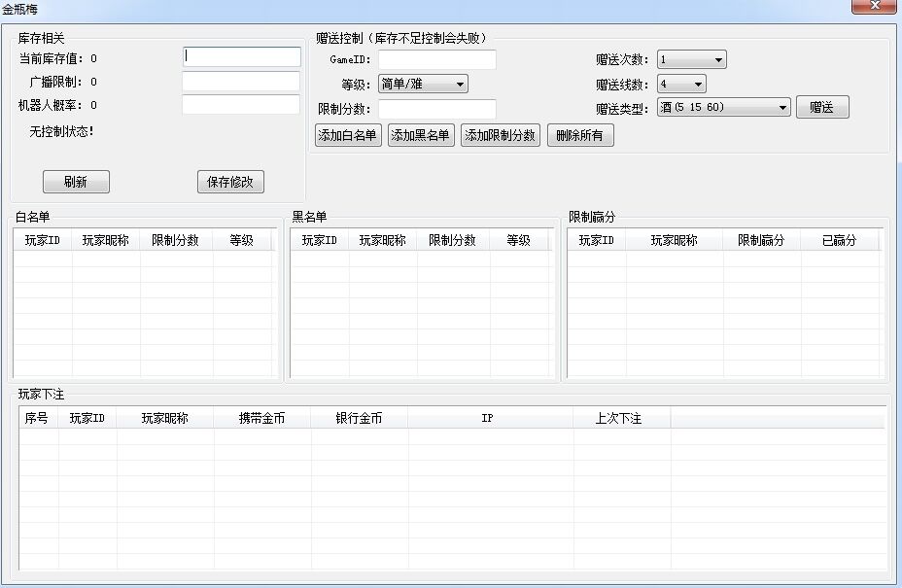Click the 保存修改 save button
The image size is (902, 588).
(230, 182)
